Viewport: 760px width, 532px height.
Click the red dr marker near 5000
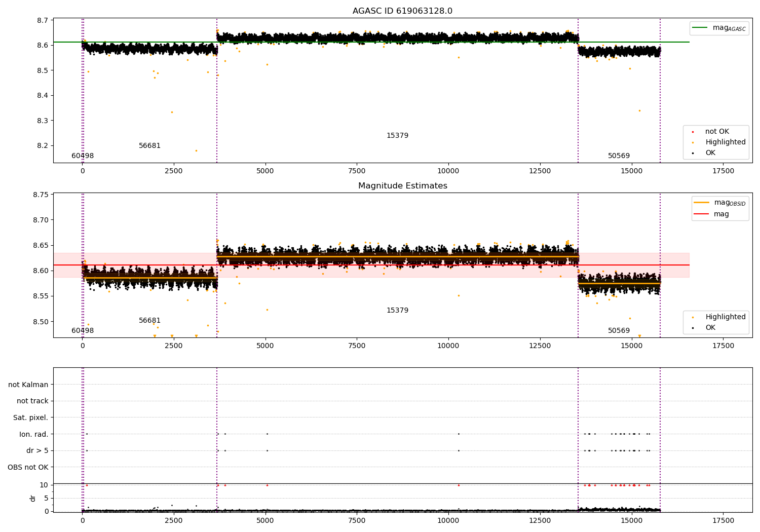coord(267,485)
